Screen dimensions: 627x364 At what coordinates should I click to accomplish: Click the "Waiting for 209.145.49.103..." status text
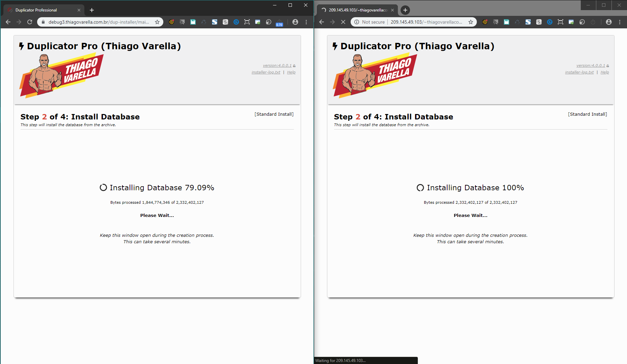[x=340, y=361]
